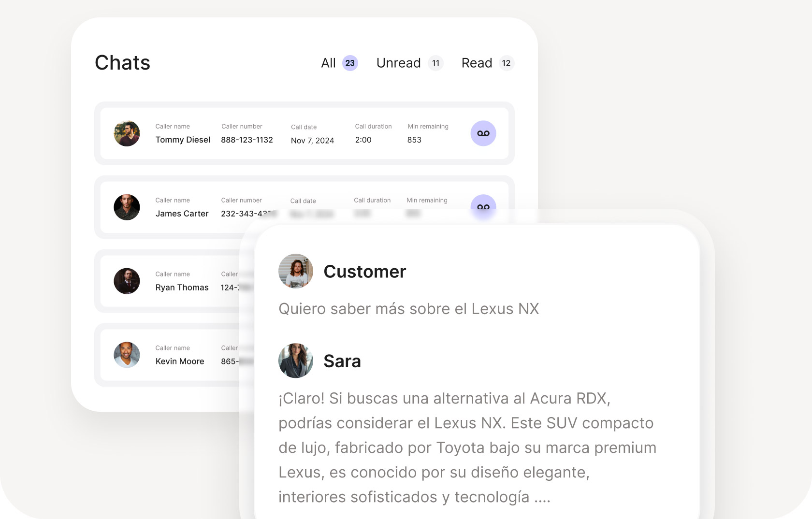Click the Customer name in conversation
Viewport: 812px width, 519px height.
[365, 272]
